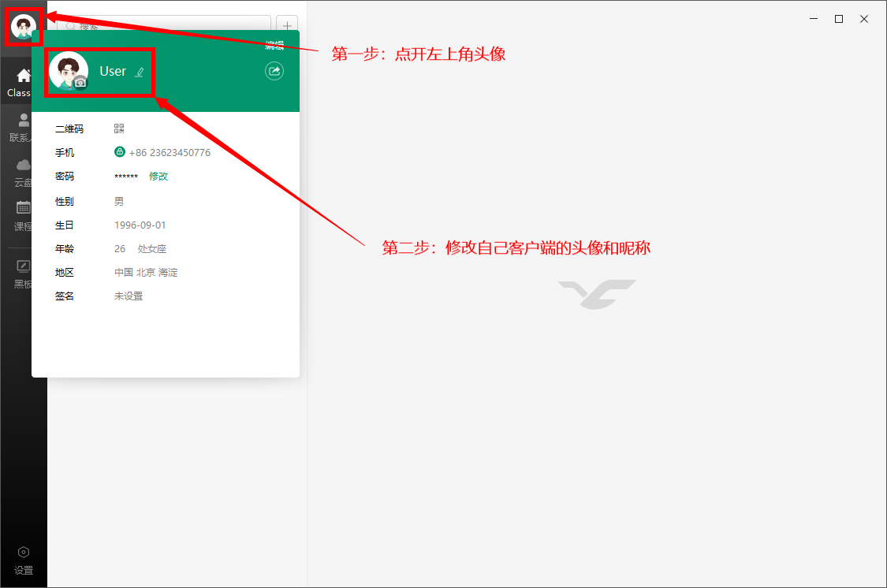This screenshot has width=887, height=588.
Task: Click the share profile icon
Action: 274,71
